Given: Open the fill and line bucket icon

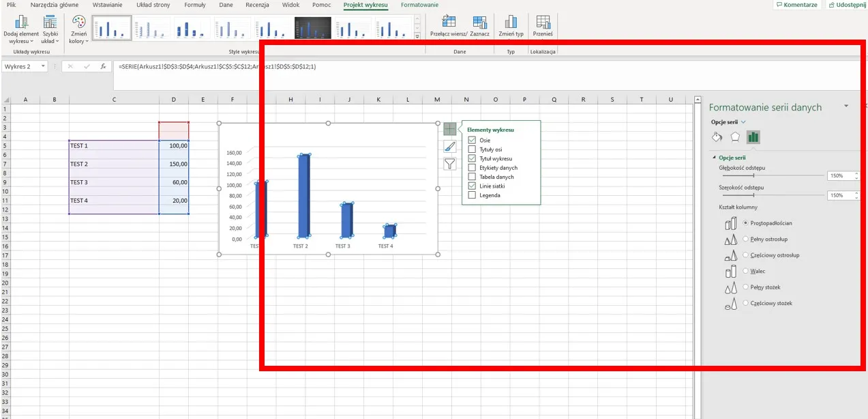Looking at the screenshot, I should [x=717, y=136].
